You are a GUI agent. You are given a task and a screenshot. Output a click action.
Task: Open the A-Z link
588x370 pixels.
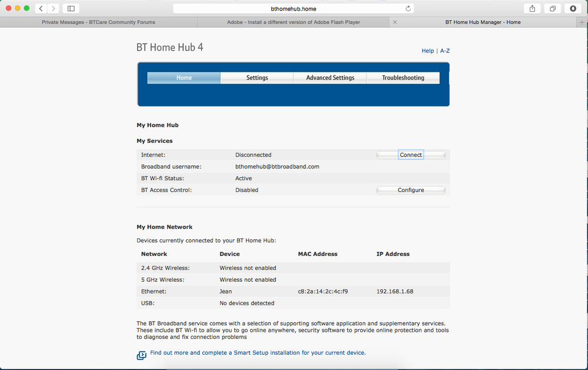(x=445, y=51)
